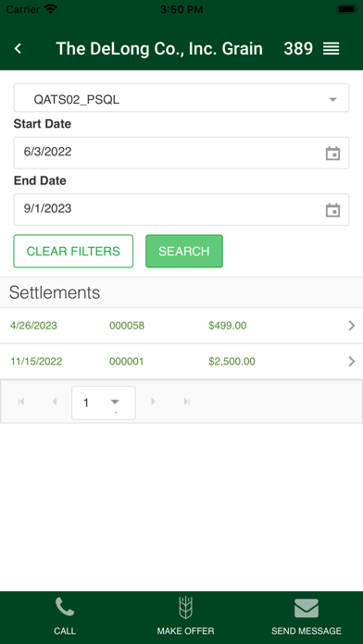Tap the SEND MESSAGE label

click(x=307, y=631)
